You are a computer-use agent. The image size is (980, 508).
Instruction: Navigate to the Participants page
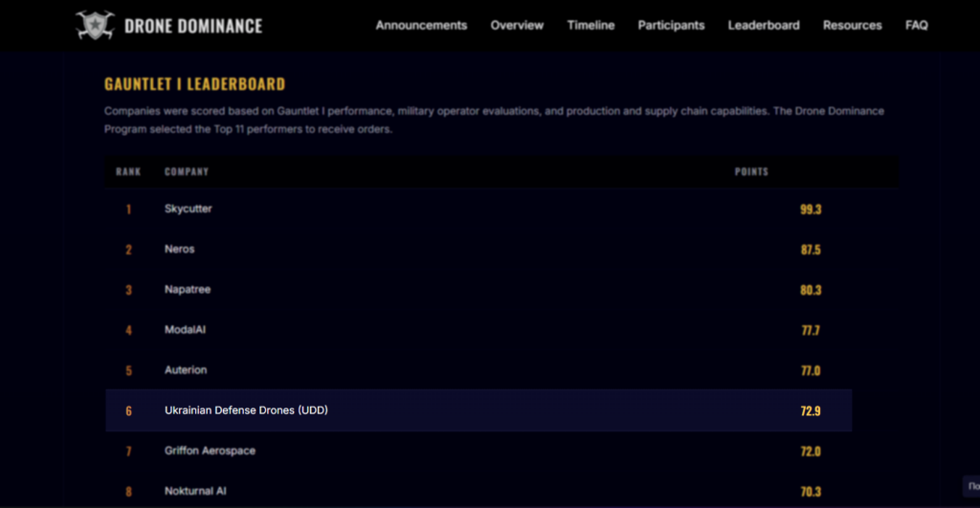pos(671,26)
